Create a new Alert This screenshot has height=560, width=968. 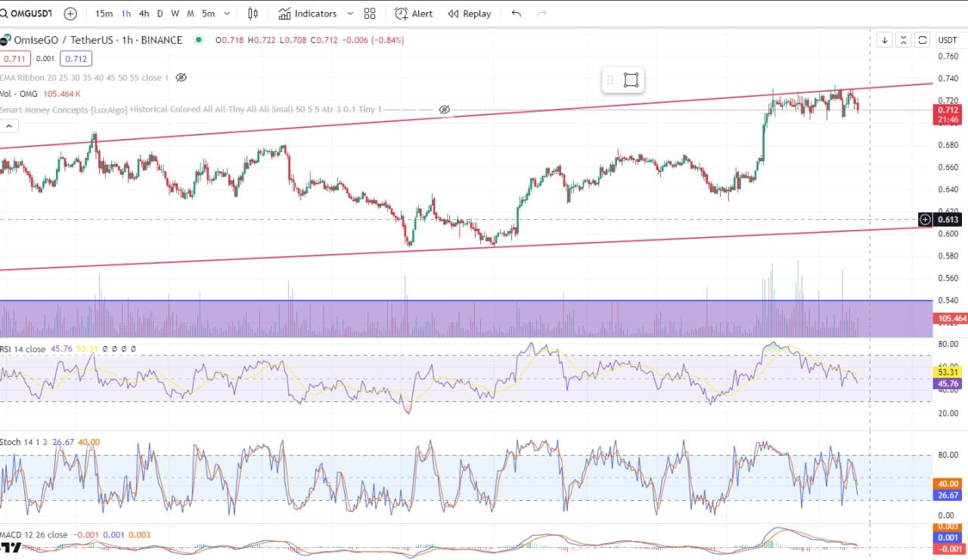point(413,13)
